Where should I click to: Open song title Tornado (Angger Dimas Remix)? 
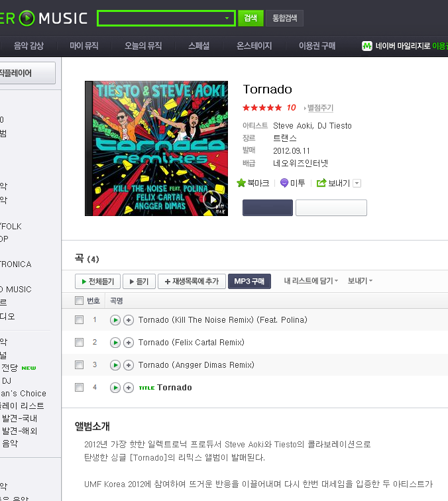click(x=196, y=365)
